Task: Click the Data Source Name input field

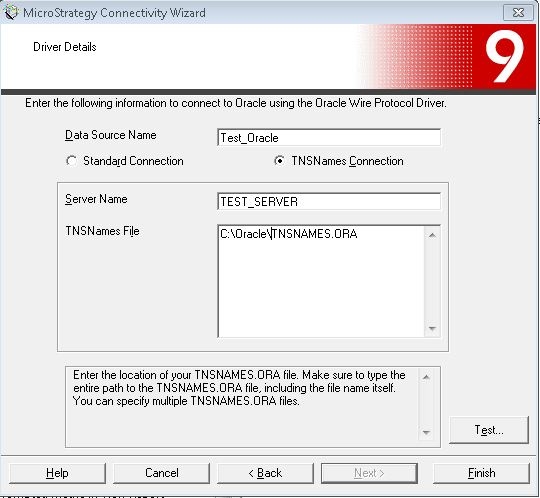Action: click(x=329, y=137)
